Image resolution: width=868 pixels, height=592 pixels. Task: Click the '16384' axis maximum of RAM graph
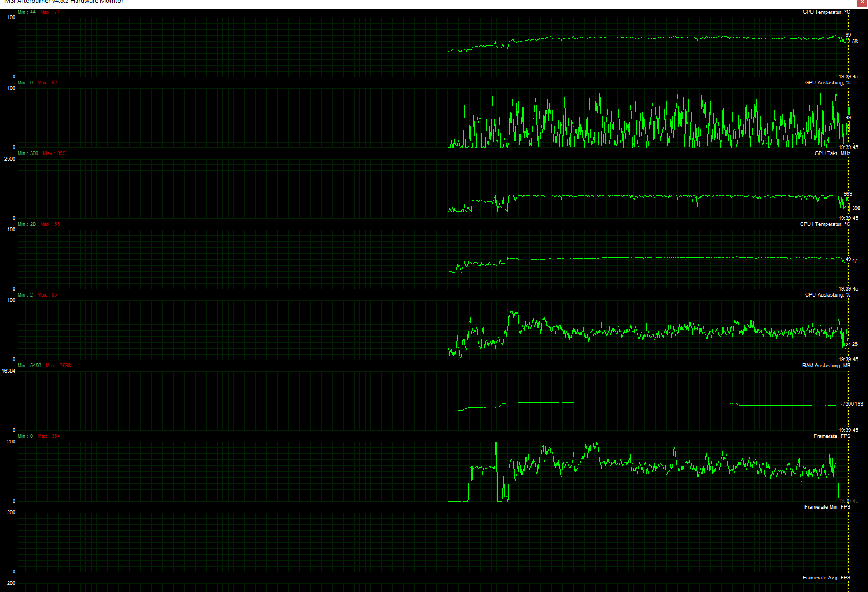click(x=9, y=371)
